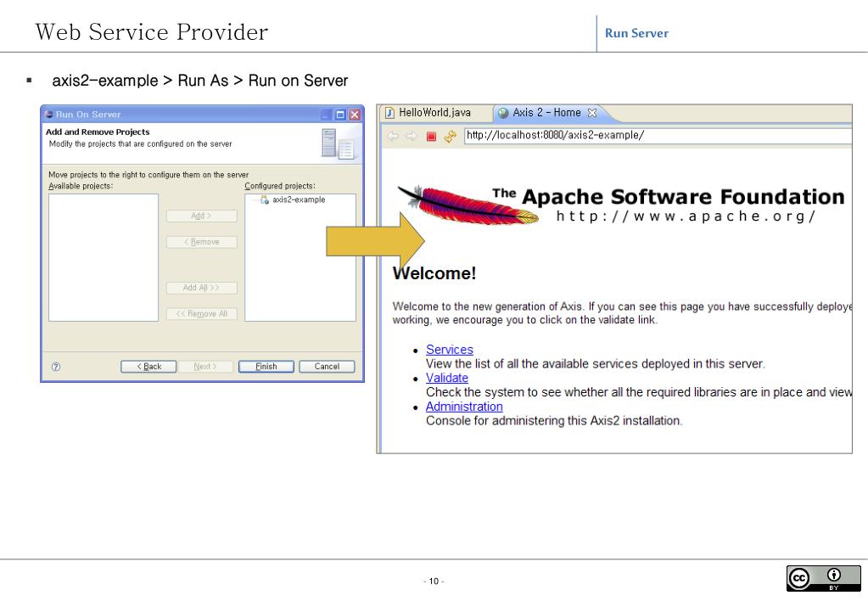Click the < Remove button
This screenshot has width=868, height=601.
coord(201,242)
